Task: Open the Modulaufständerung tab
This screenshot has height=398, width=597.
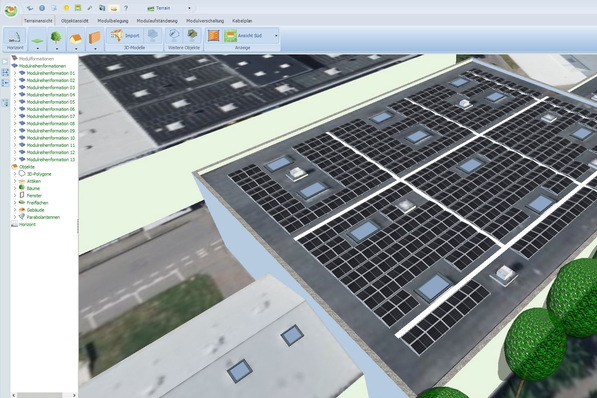Action: pos(157,21)
